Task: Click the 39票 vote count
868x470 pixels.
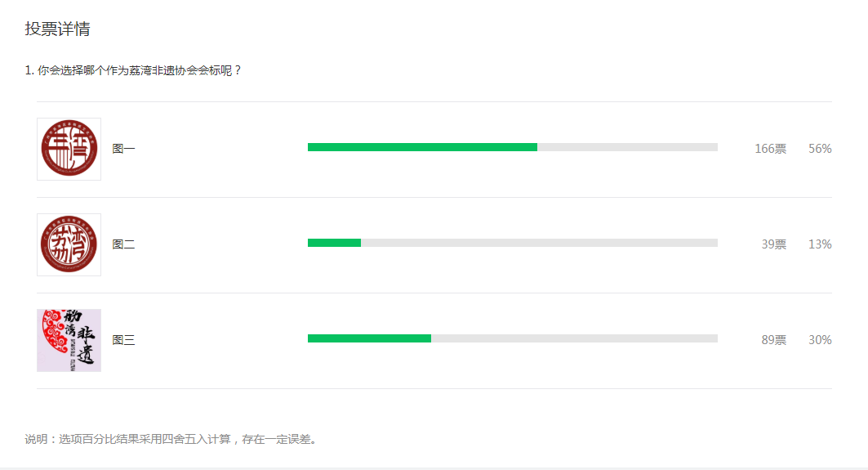Action: [774, 244]
